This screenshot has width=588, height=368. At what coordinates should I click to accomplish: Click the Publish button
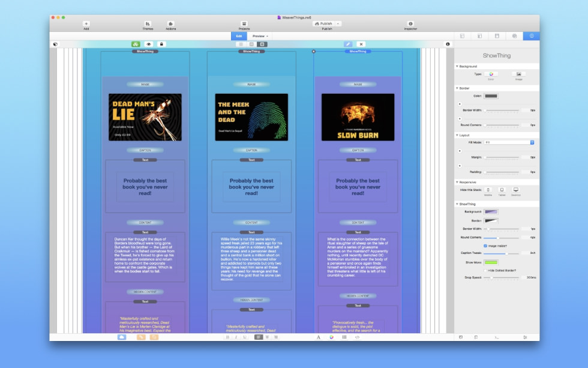click(x=324, y=23)
